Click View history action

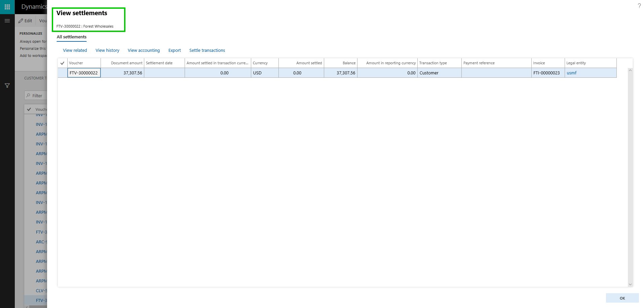click(107, 50)
